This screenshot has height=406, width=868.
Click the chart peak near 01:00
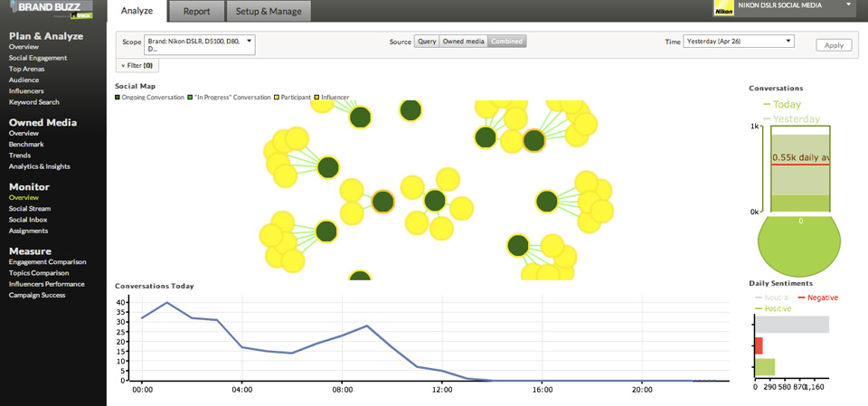[167, 302]
